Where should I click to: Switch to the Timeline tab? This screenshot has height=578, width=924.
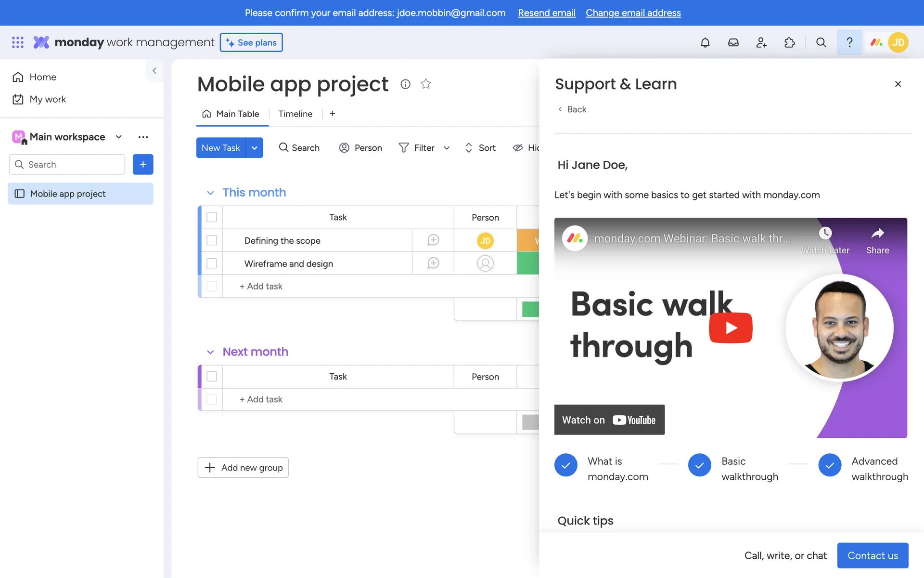295,114
